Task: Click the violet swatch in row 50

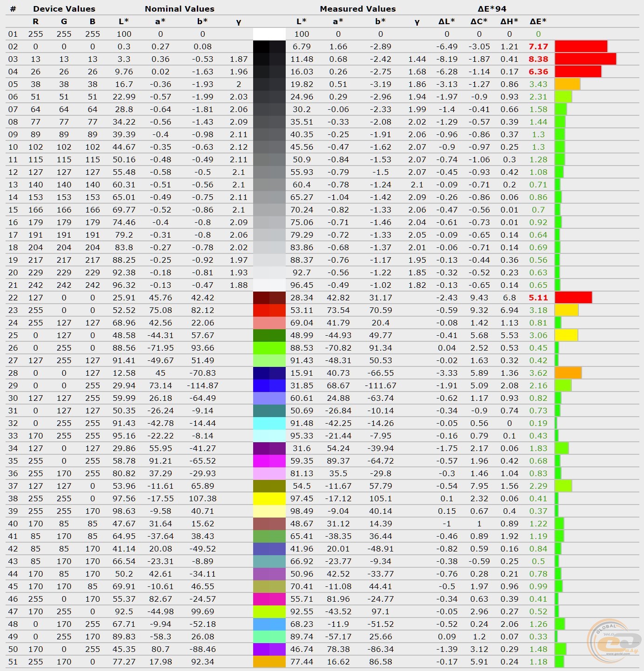Action: [x=269, y=649]
